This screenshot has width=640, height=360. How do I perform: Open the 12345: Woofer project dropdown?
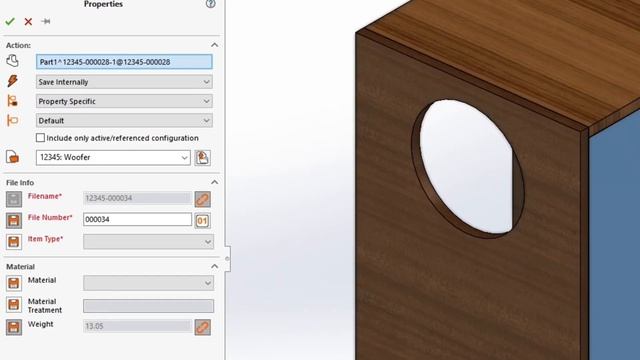[113, 158]
